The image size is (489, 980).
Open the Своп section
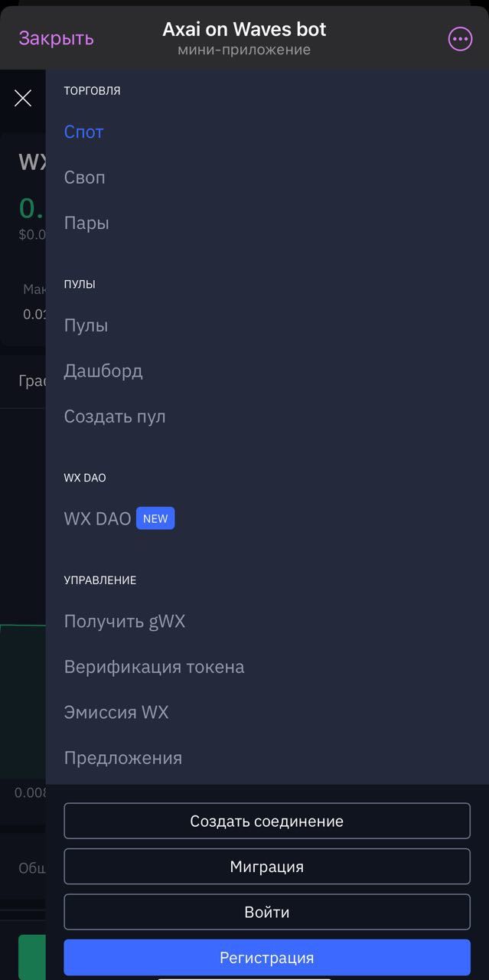[84, 177]
